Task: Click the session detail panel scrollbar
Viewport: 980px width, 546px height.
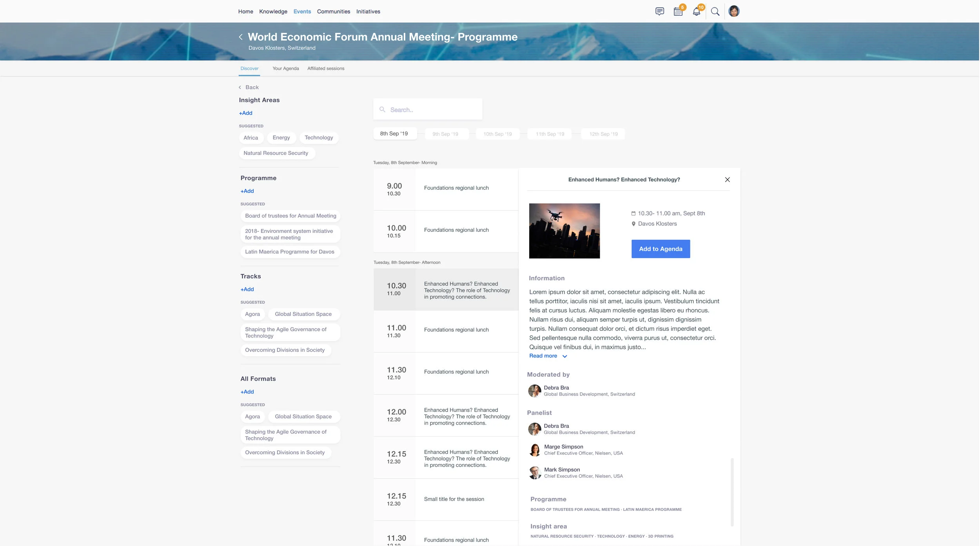Action: (732, 492)
